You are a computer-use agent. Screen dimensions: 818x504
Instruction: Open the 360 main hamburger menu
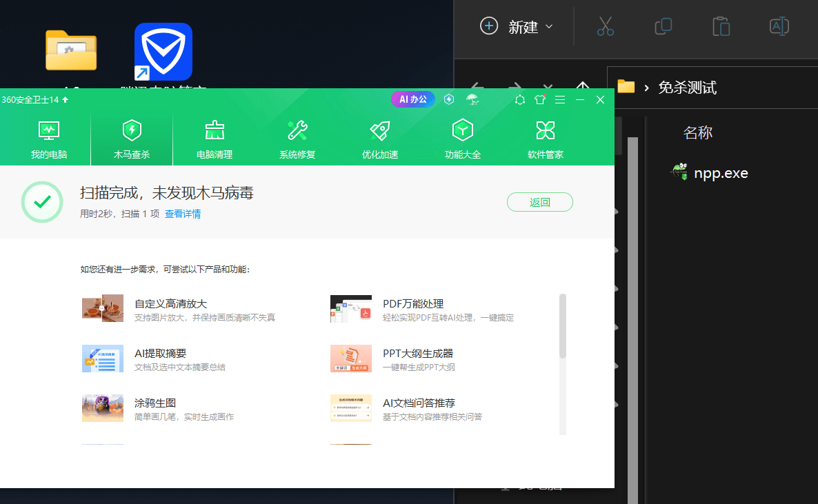point(560,99)
